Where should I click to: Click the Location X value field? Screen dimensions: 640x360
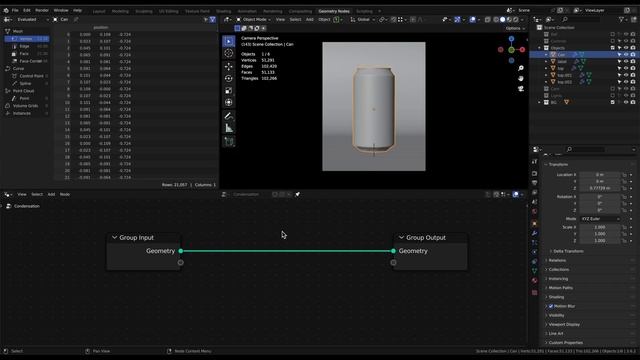click(600, 175)
